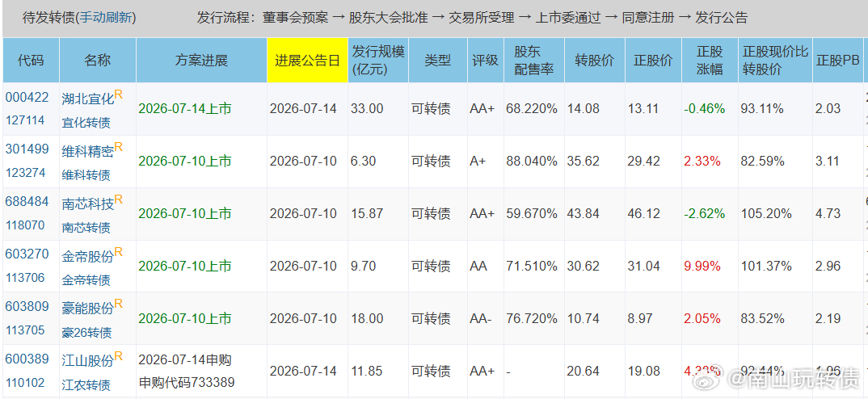Open stock code 000422 link

tap(27, 97)
